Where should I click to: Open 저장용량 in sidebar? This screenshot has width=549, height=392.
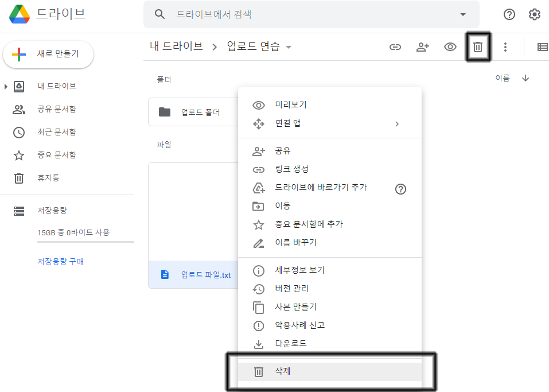52,211
